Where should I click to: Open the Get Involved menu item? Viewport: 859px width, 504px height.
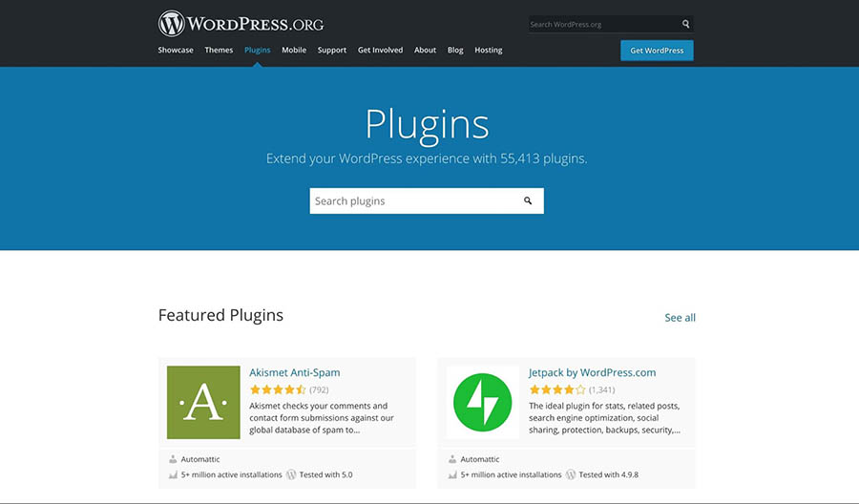tap(380, 50)
